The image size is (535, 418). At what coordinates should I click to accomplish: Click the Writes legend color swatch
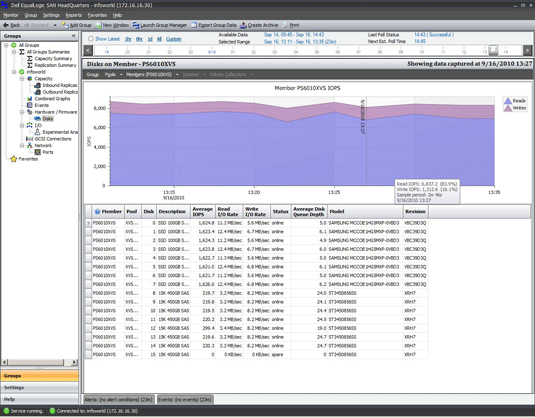click(508, 108)
